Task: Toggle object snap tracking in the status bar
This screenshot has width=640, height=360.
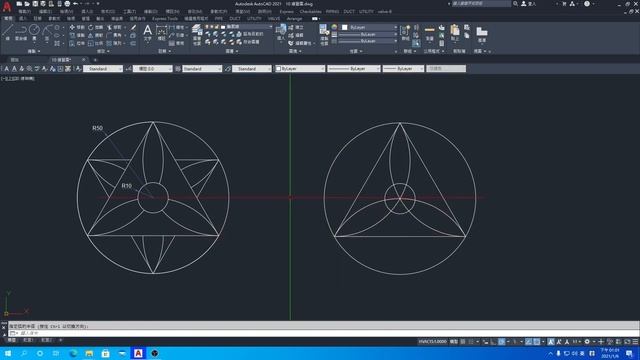Action: (528, 342)
